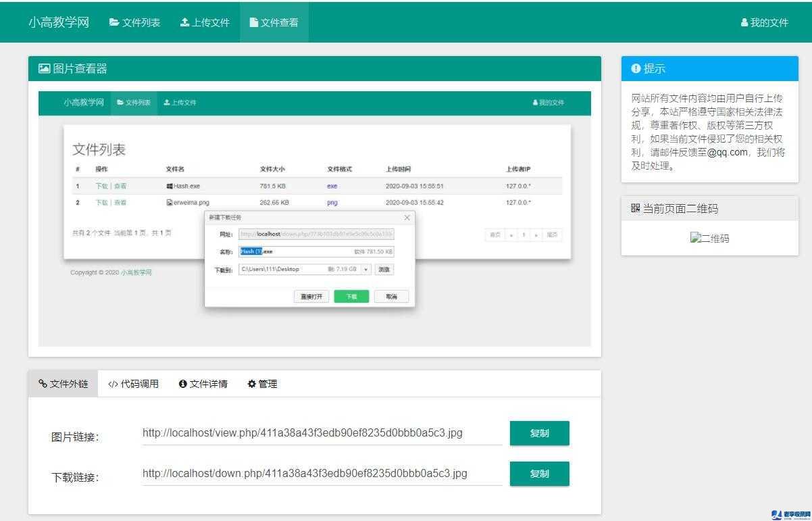Switch to the 文件外链 tab
Screen dimensions: 812x521
click(x=62, y=384)
